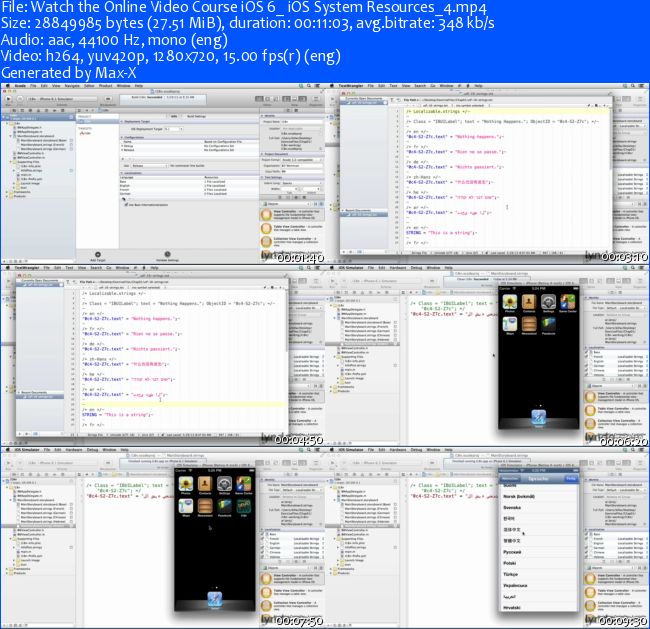Select Table View Controller in 00:01:40 library
The width and height of the screenshot is (650, 629).
click(292, 228)
